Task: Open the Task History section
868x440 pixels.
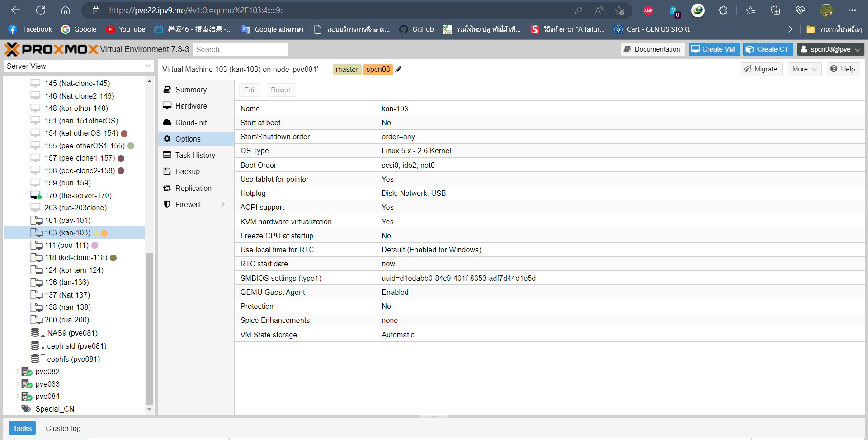Action: 196,155
